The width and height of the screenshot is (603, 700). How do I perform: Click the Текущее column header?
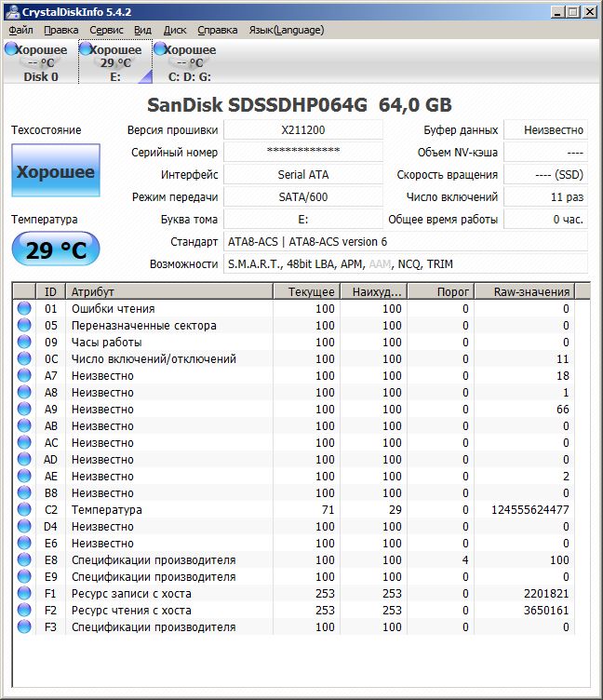(307, 291)
